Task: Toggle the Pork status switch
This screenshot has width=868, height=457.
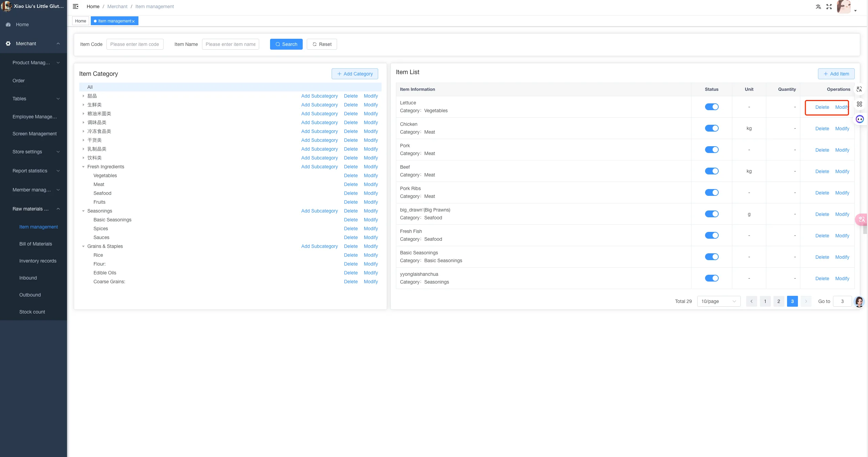Action: coord(712,150)
